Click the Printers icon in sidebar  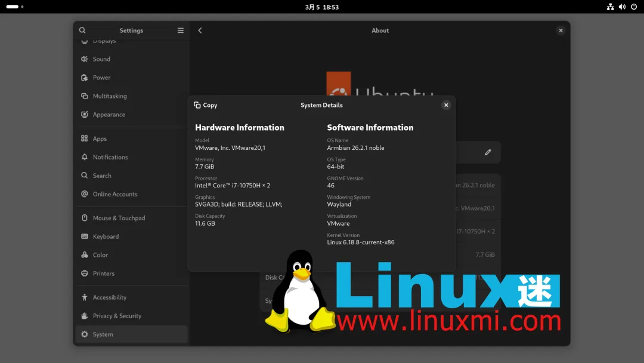(x=85, y=273)
